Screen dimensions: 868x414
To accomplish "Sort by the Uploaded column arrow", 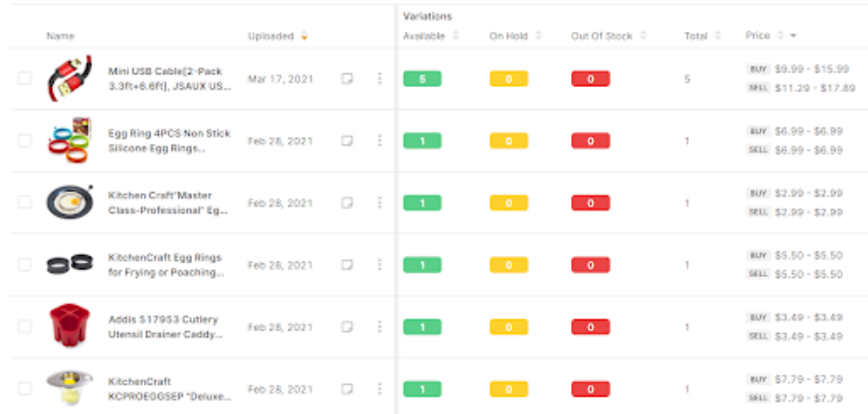I will click(305, 37).
